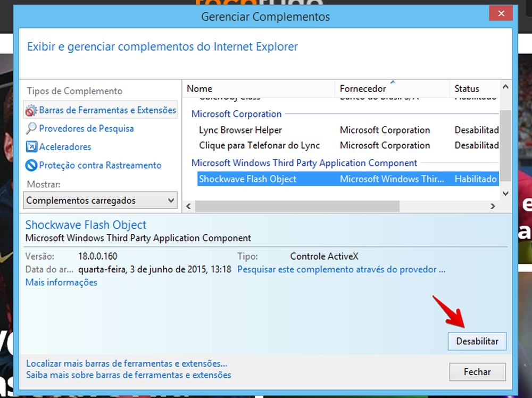Open Proteção contra Rastreamento category
532x398 pixels.
pos(100,165)
